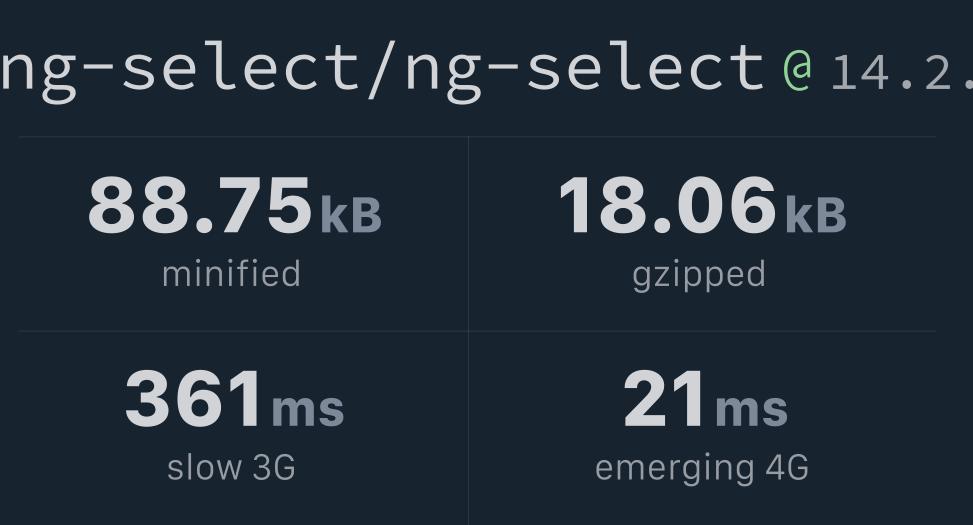Click the 361 download time number
This screenshot has height=525, width=973.
pos(196,399)
